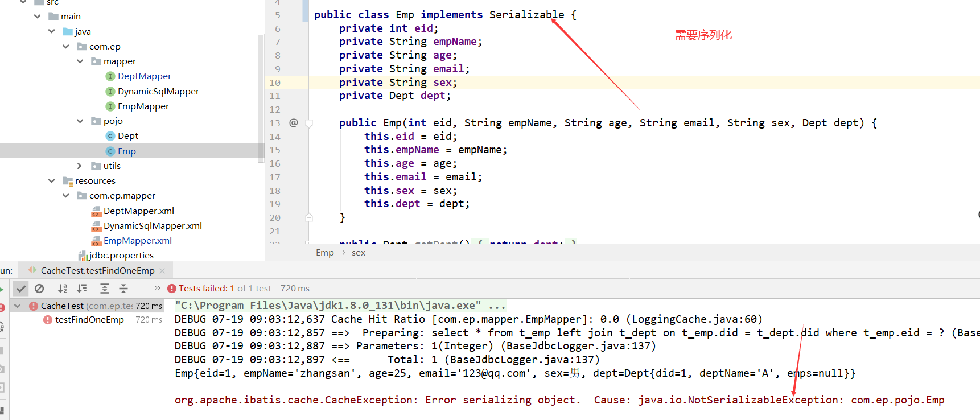980x420 pixels.
Task: Open EmpMapper interface in project tree
Action: click(x=143, y=106)
